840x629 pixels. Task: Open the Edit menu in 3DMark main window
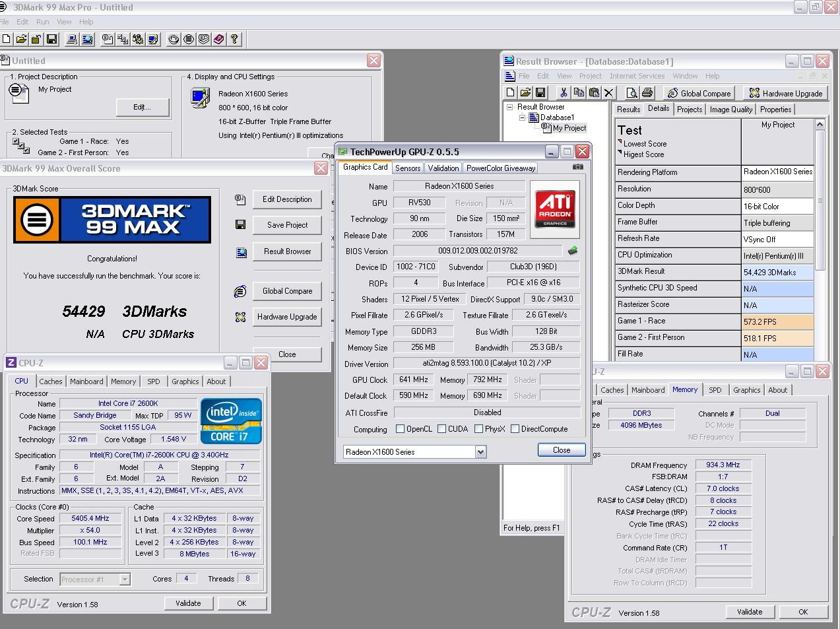[22, 22]
